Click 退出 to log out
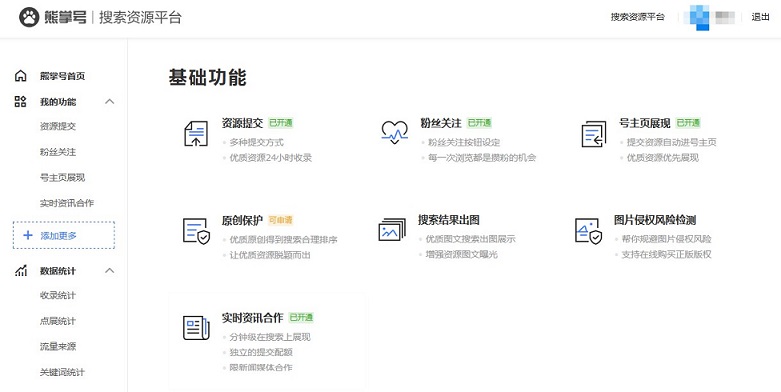 pos(760,17)
